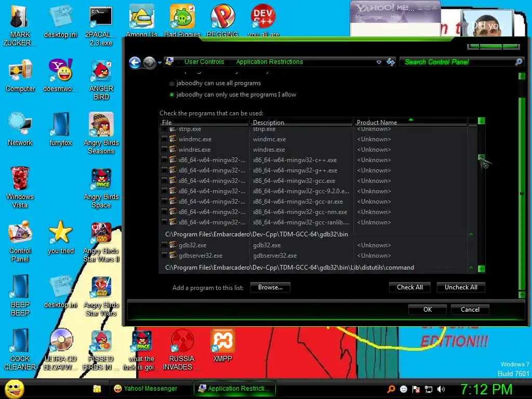Viewport: 532px width, 399px height.
Task: Check the gdb32.exe checkbox
Action: pyautogui.click(x=164, y=245)
